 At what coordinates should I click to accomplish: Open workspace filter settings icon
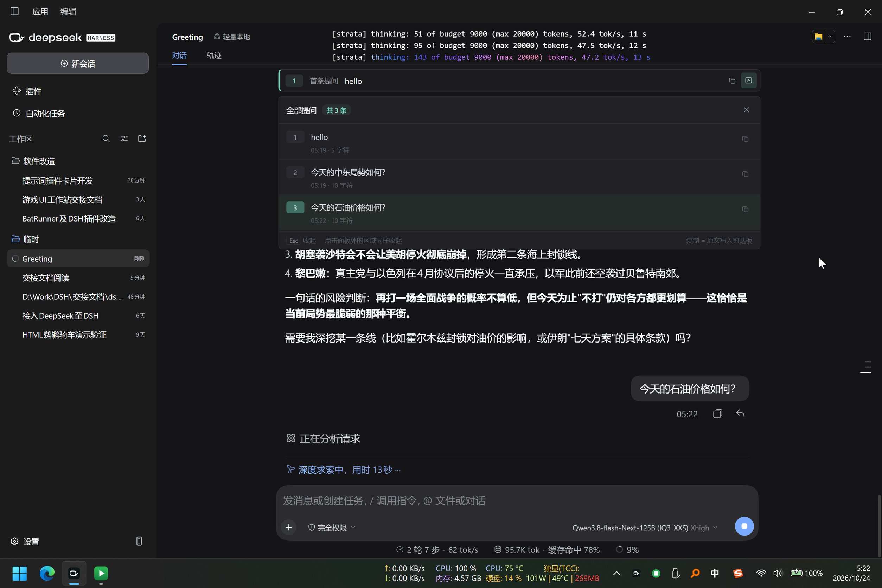coord(124,139)
